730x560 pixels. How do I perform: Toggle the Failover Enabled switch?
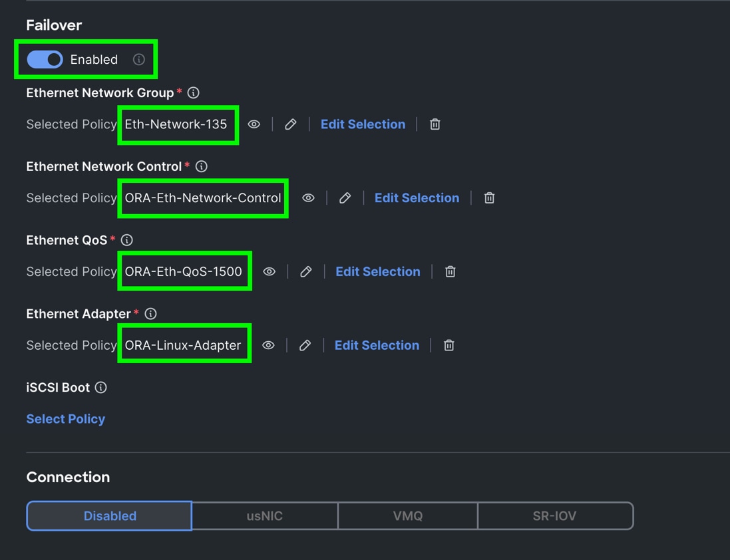coord(45,60)
